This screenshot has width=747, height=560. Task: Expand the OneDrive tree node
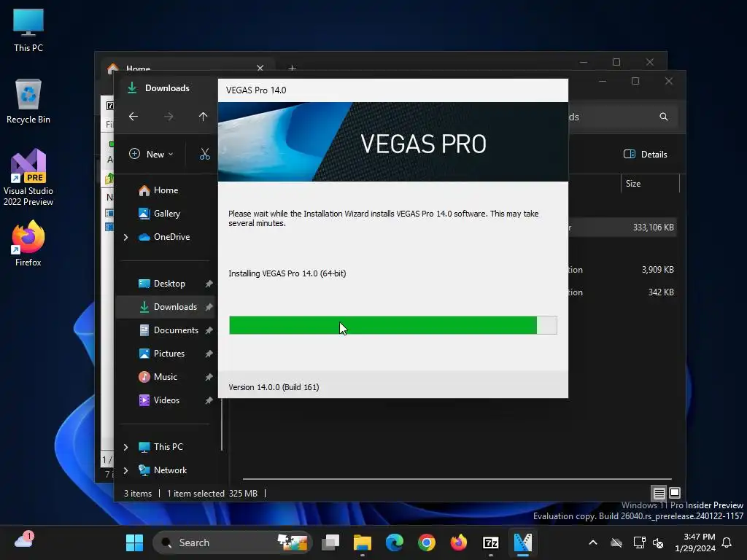pos(125,237)
